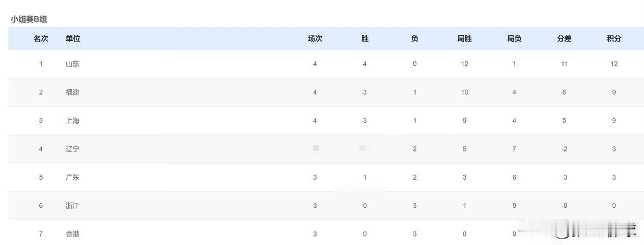Screen dimensions: 644x245
Task: Click the 名次 column header
Action: (x=41, y=39)
